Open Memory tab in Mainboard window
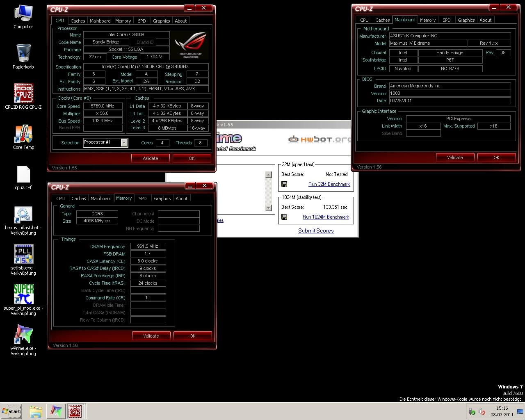Image resolution: width=525 pixels, height=420 pixels. (x=428, y=20)
